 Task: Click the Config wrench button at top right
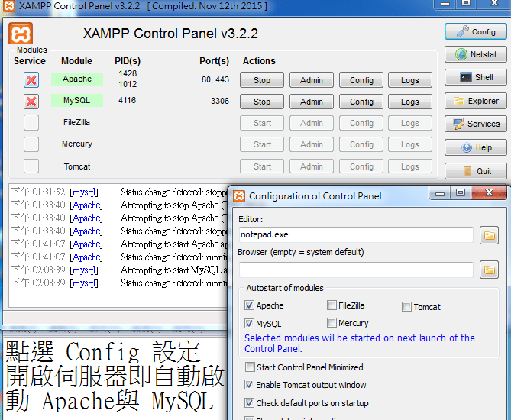476,32
